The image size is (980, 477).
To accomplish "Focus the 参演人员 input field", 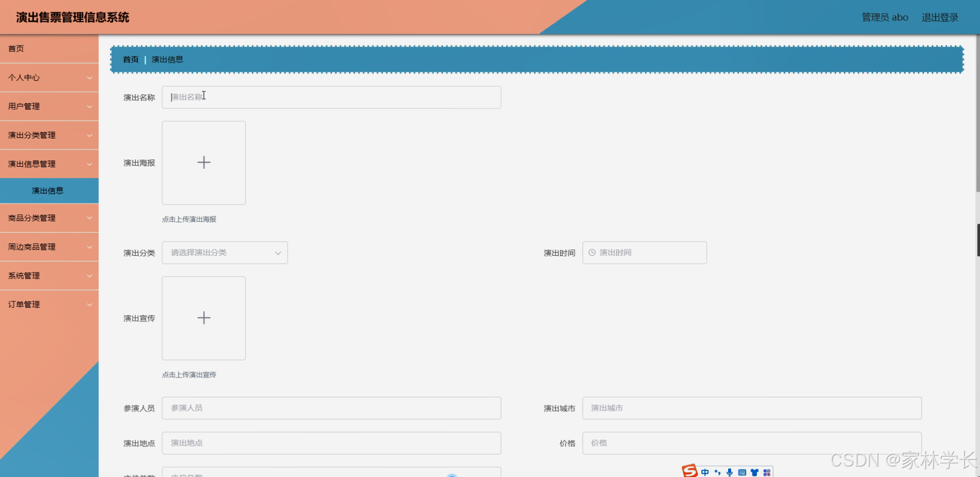I will pyautogui.click(x=332, y=408).
